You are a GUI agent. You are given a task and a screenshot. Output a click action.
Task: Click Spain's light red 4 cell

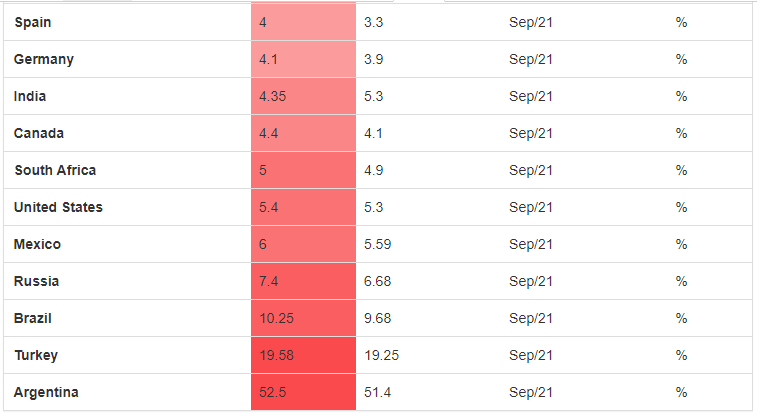tap(303, 22)
